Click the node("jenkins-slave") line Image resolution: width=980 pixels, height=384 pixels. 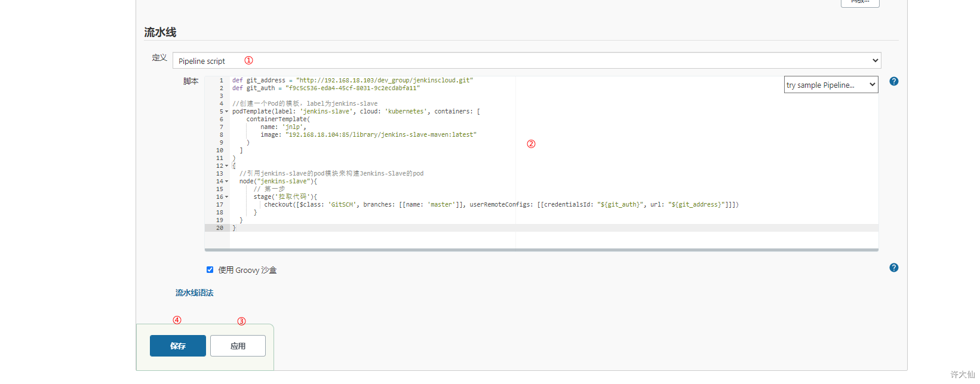click(278, 181)
